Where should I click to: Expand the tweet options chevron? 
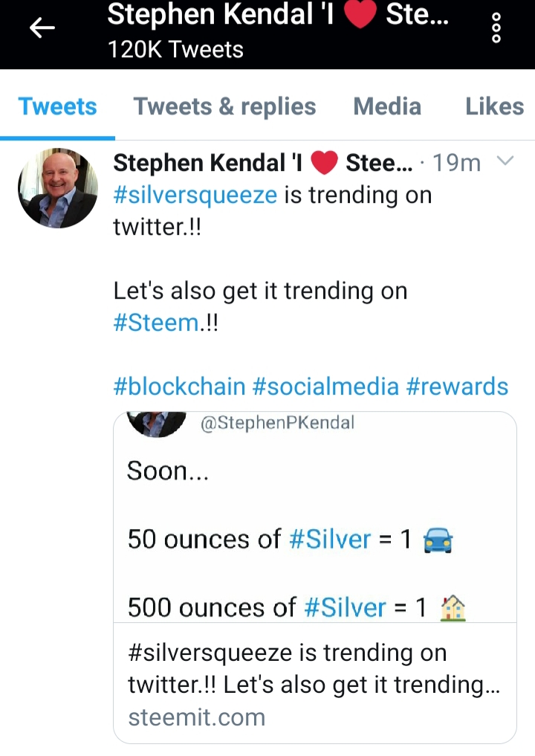[x=505, y=161]
